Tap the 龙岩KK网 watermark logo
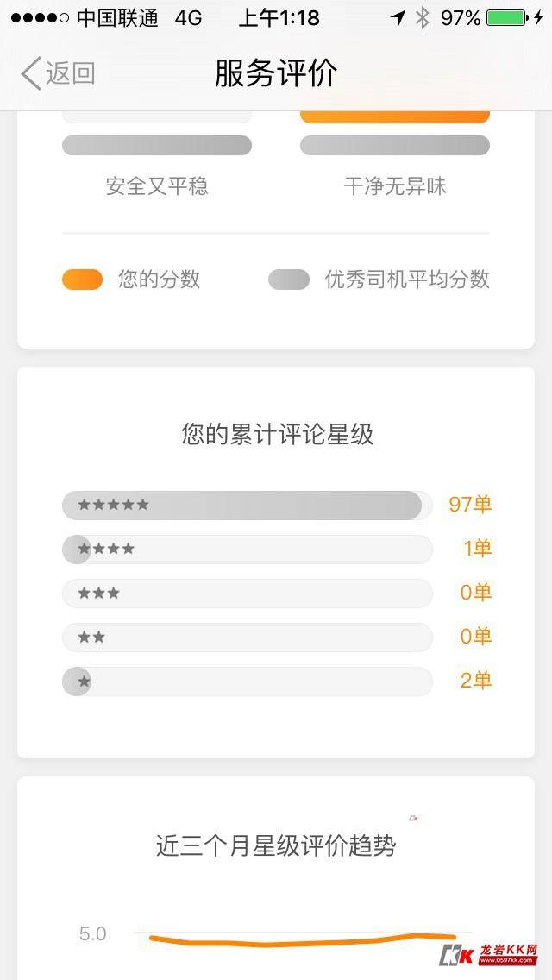This screenshot has width=552, height=980. pos(489,953)
